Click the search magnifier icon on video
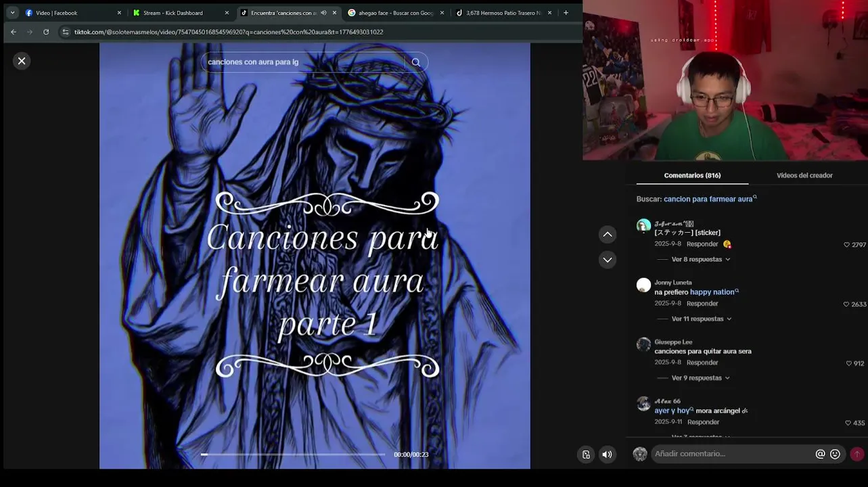The image size is (868, 487). (416, 62)
